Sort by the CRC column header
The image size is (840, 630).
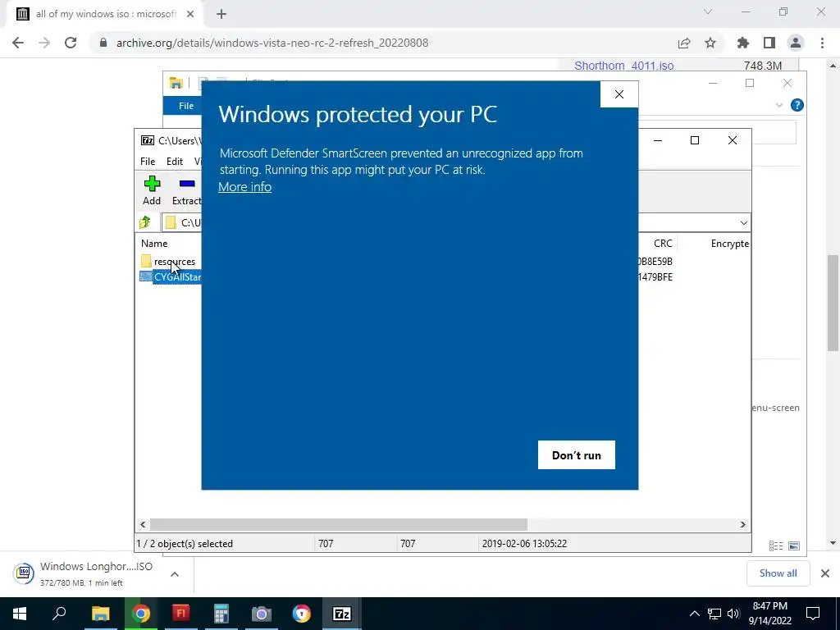[x=663, y=243]
